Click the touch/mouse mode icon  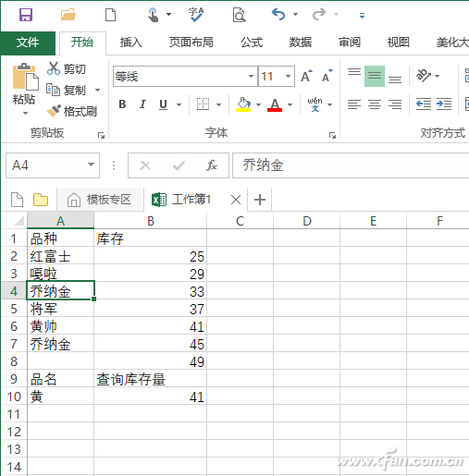coord(153,15)
